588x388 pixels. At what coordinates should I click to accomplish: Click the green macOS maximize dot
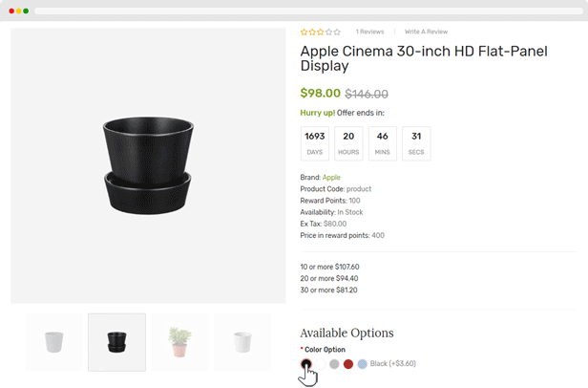pos(26,11)
